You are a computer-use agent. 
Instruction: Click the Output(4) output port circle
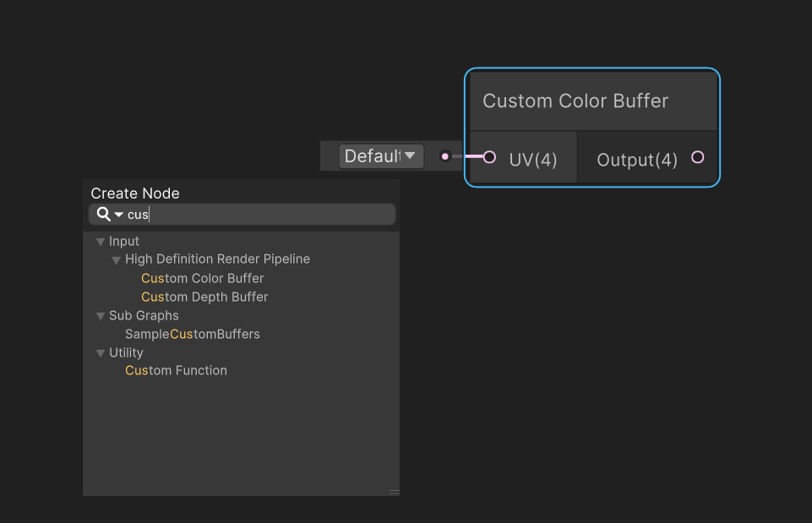point(697,157)
